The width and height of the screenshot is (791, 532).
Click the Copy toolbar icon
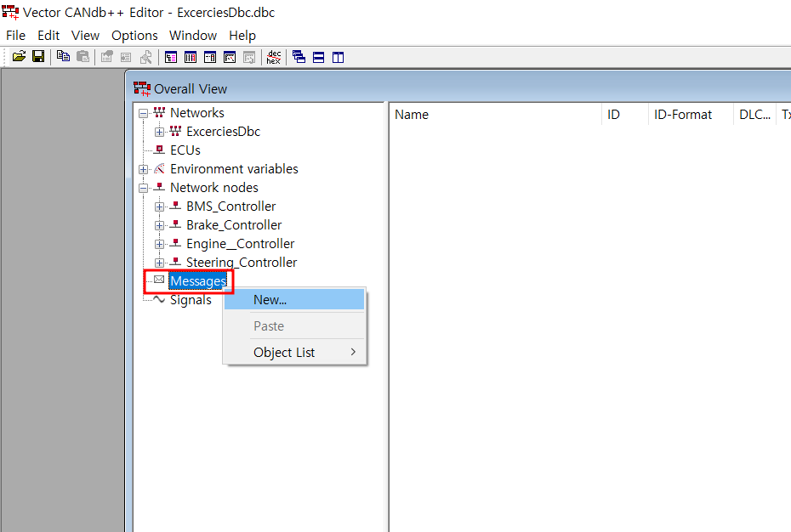click(x=63, y=56)
